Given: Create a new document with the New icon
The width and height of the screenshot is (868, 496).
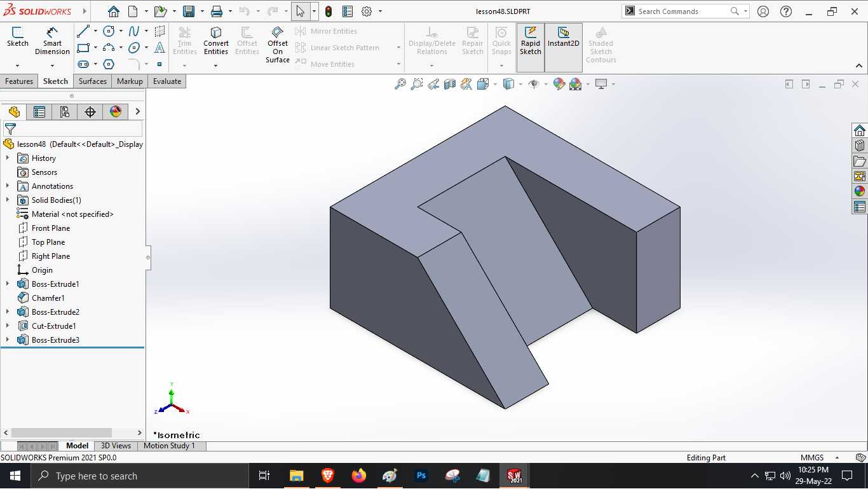Looking at the screenshot, I should [133, 11].
